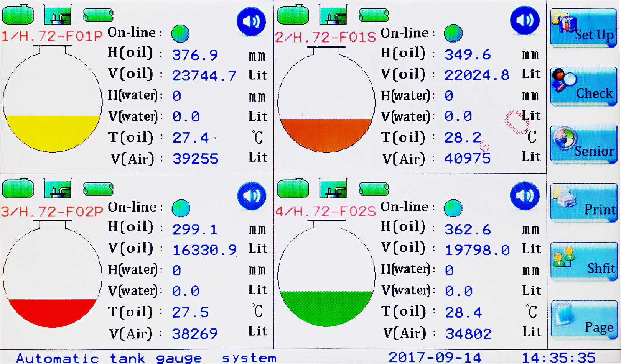The width and height of the screenshot is (621, 364).
Task: Click the horizontal tank icon in tank 2 panel
Action: [x=374, y=15]
